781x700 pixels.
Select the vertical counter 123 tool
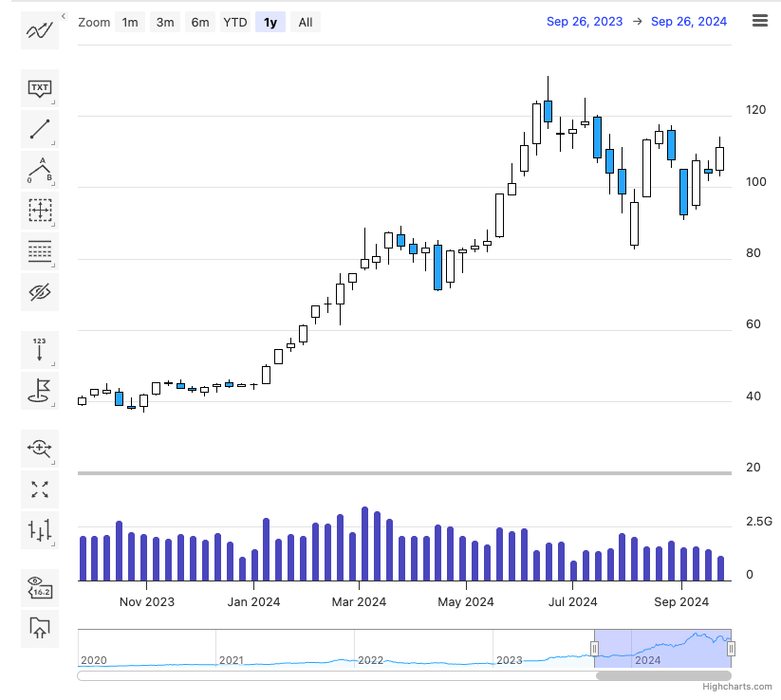40,350
